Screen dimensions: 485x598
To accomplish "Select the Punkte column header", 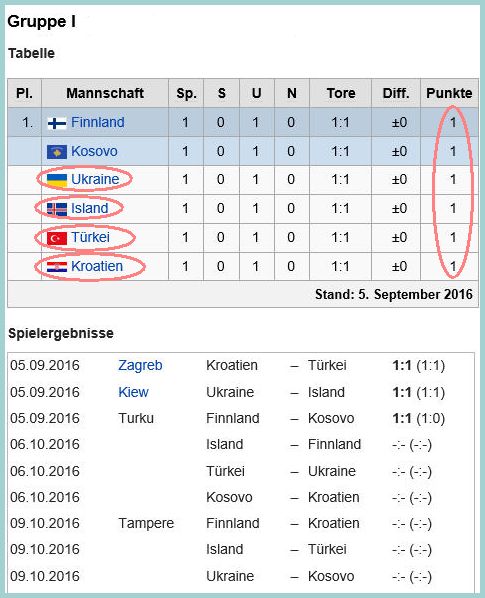I will click(449, 93).
